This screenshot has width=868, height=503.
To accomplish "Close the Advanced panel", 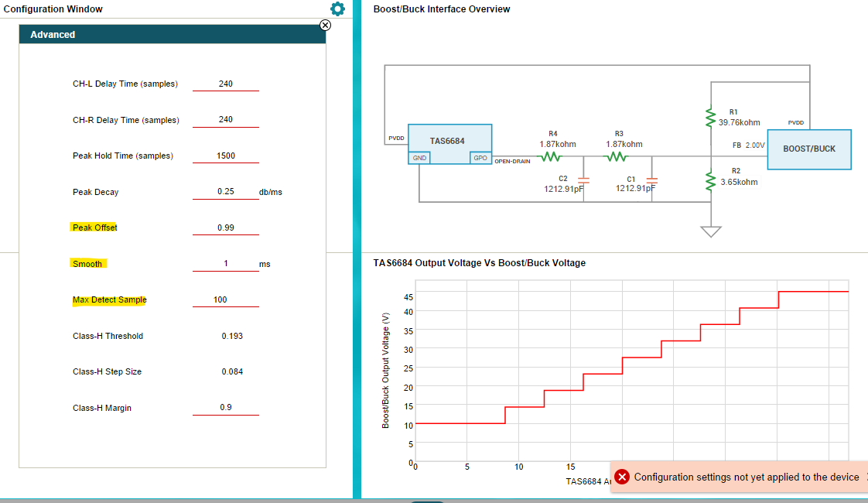I will click(326, 25).
